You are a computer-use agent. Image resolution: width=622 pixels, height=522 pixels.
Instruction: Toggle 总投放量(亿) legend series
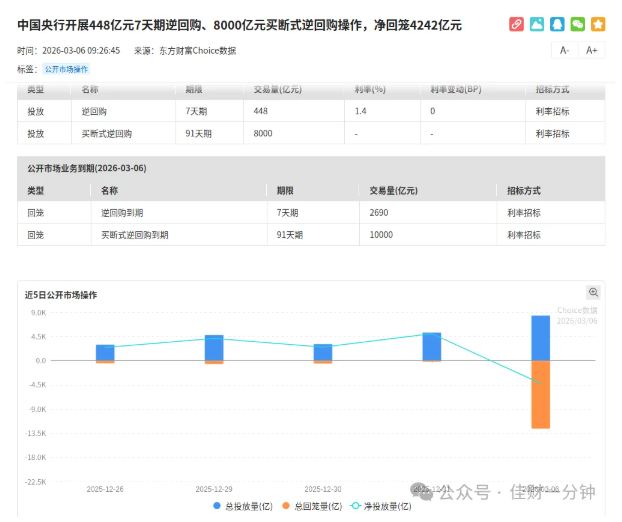point(243,506)
